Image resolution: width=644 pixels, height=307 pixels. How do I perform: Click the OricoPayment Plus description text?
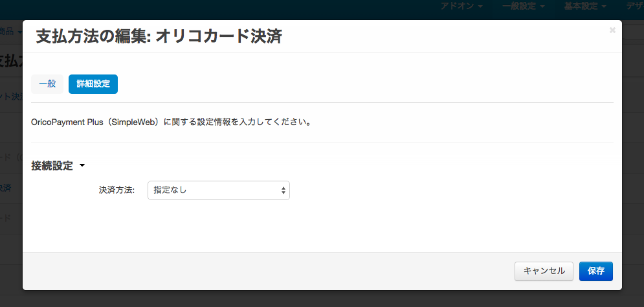click(x=172, y=122)
